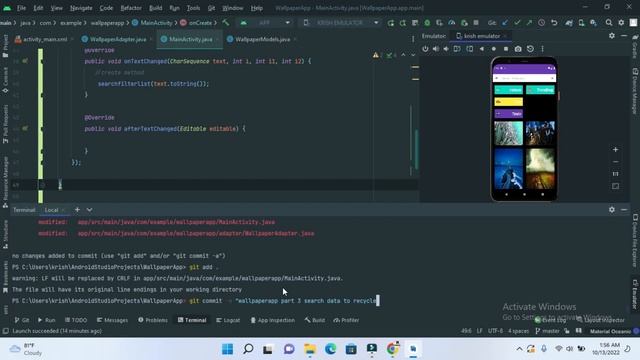This screenshot has height=360, width=640.
Task: Take an emulator screenshot with camera icon
Action: (x=518, y=49)
